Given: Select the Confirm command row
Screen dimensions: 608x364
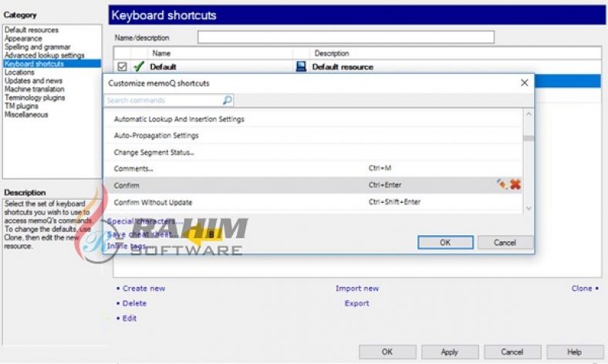Looking at the screenshot, I should pos(313,185).
